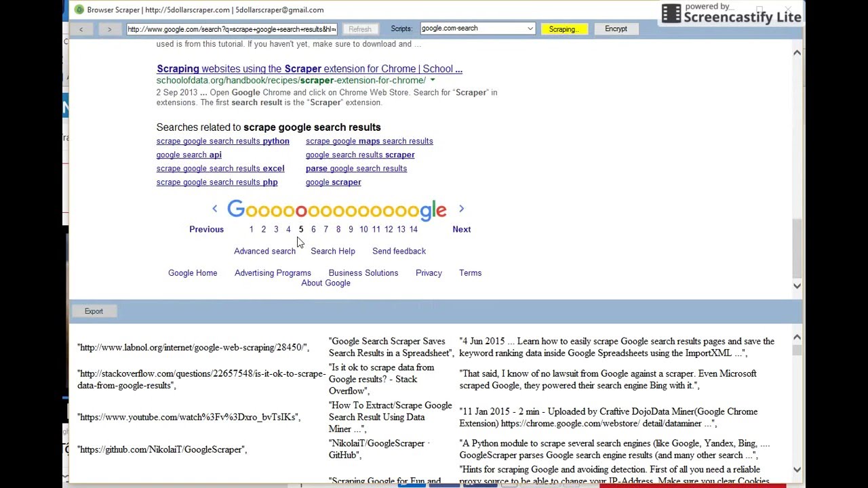
Task: Click the stackoverflow.com questions URL text
Action: 201,380
